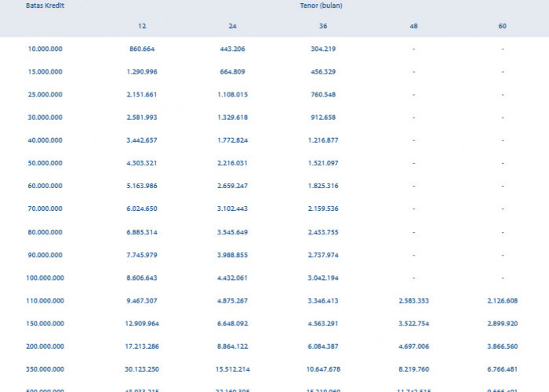Image resolution: width=549 pixels, height=392 pixels.
Task: Select the cell showing 3.102.443
Action: (232, 209)
